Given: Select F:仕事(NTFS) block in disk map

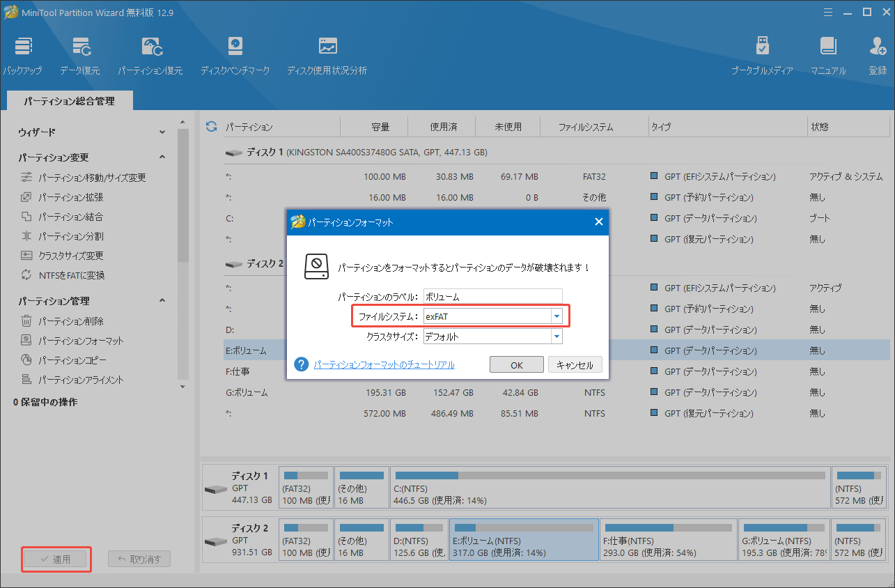Looking at the screenshot, I should coord(668,539).
